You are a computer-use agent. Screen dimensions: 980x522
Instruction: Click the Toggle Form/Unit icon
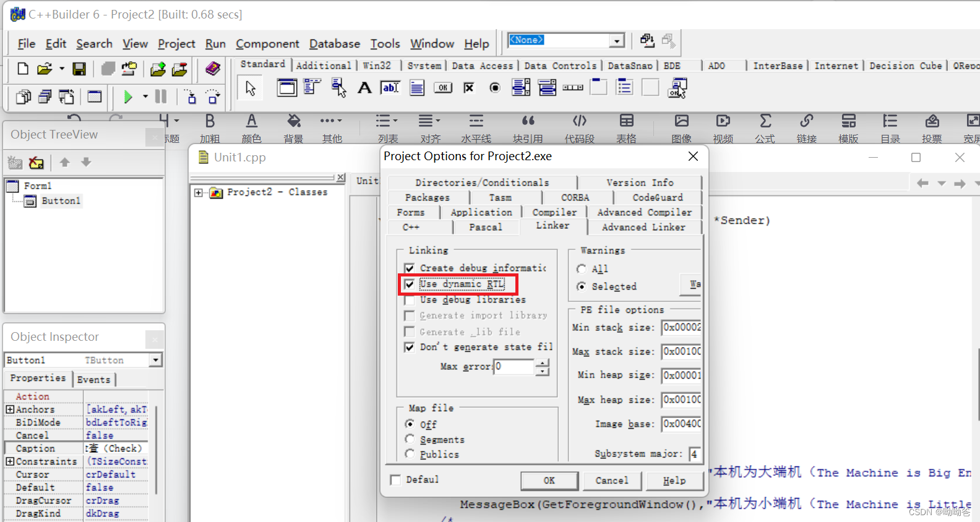pos(66,96)
